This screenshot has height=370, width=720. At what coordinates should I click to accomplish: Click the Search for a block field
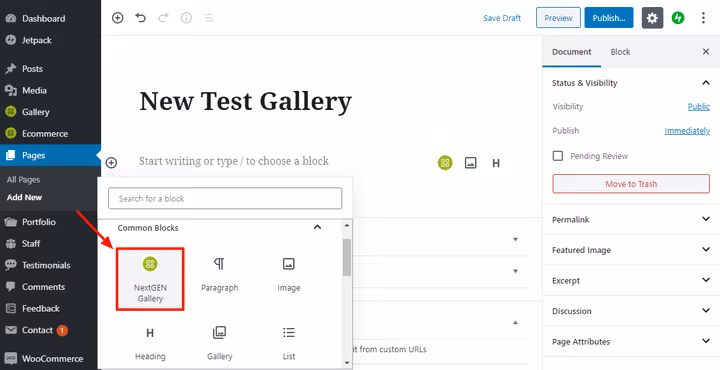click(x=225, y=198)
